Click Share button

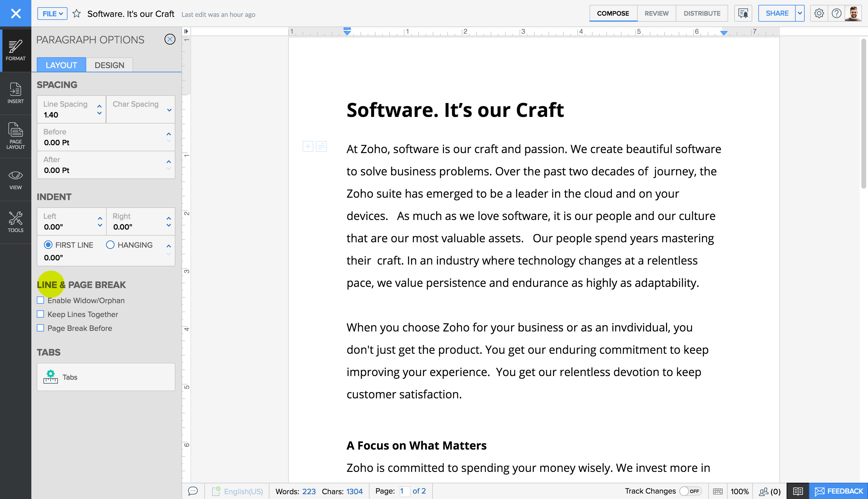(776, 13)
